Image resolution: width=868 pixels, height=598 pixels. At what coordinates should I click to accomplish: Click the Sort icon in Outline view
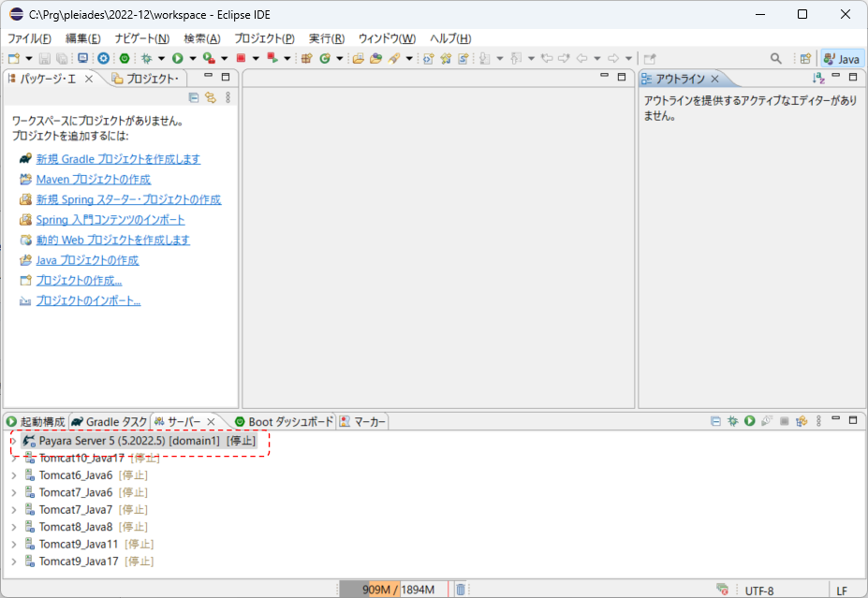coord(818,79)
